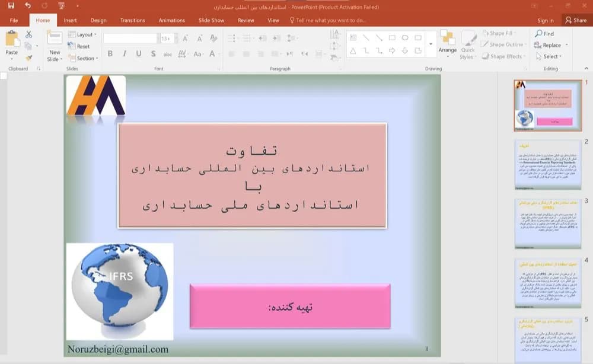Open Shape Fill color options
The height and width of the screenshot is (364, 593).
point(499,33)
